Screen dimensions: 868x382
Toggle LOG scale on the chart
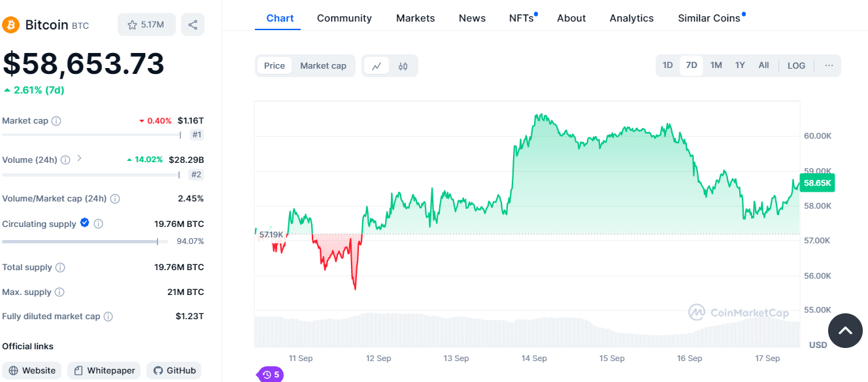797,65
